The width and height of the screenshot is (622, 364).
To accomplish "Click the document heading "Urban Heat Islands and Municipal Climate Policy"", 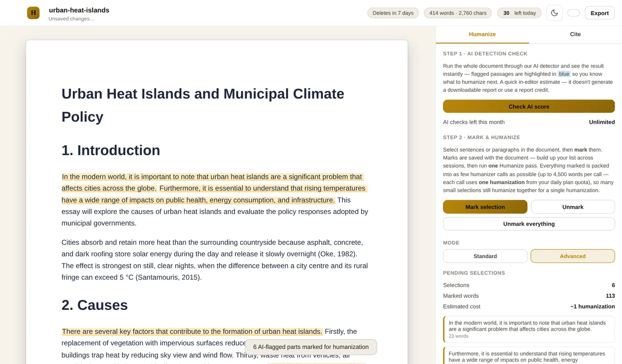I will [x=203, y=105].
